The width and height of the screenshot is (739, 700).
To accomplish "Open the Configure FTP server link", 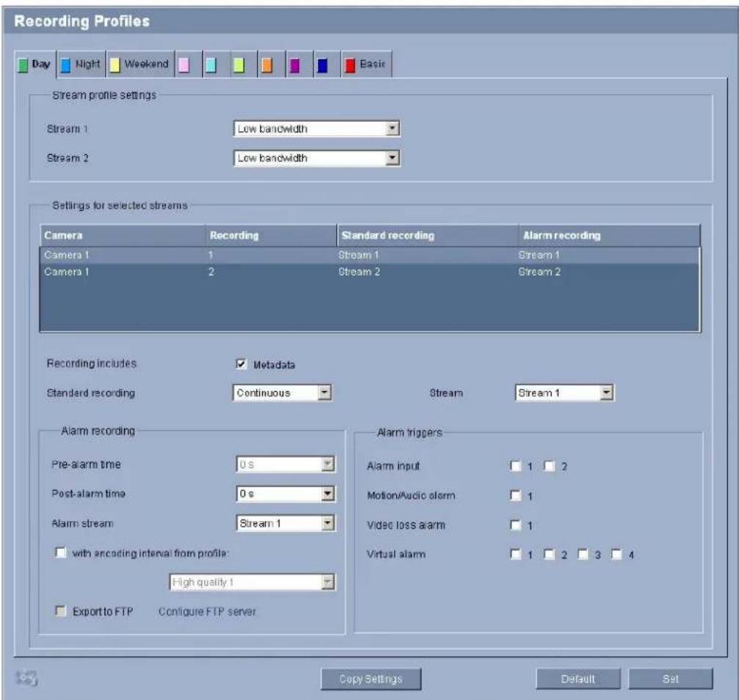I will click(x=207, y=611).
